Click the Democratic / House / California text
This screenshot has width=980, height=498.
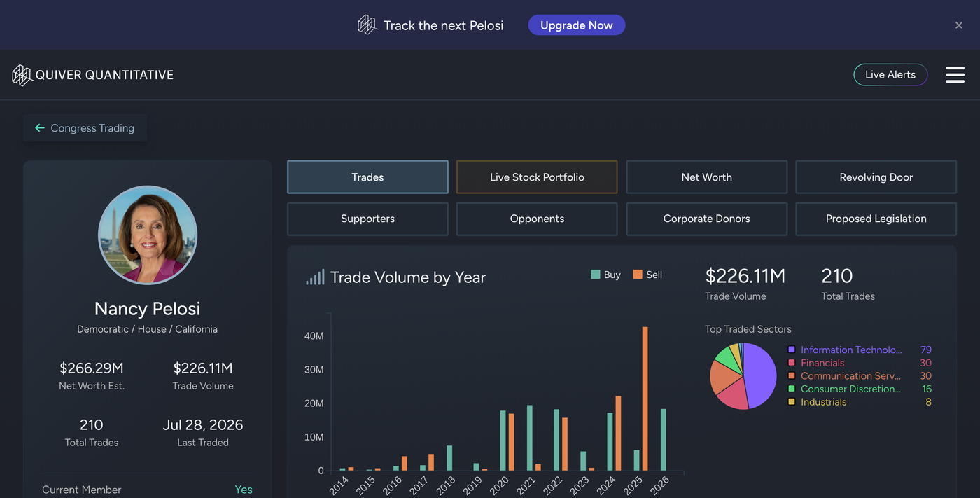click(x=148, y=329)
